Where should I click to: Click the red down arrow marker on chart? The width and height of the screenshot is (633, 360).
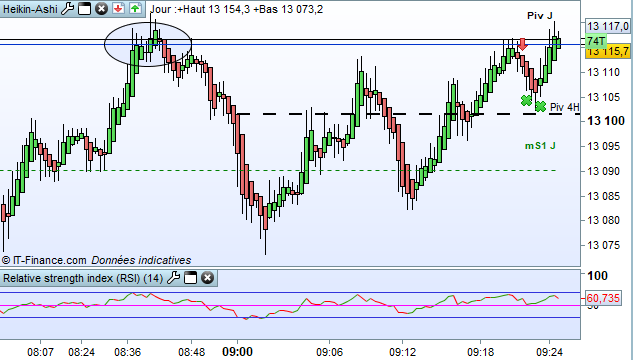pyautogui.click(x=523, y=44)
